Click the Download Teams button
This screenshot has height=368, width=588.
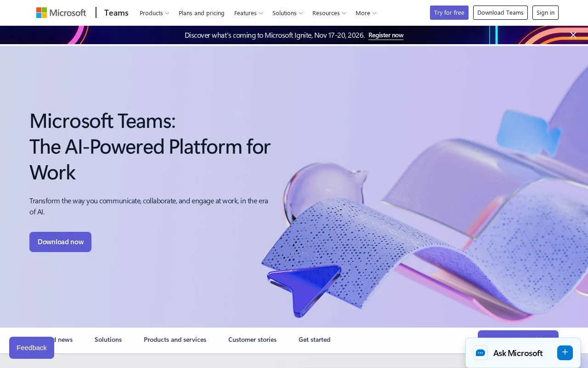coord(500,13)
